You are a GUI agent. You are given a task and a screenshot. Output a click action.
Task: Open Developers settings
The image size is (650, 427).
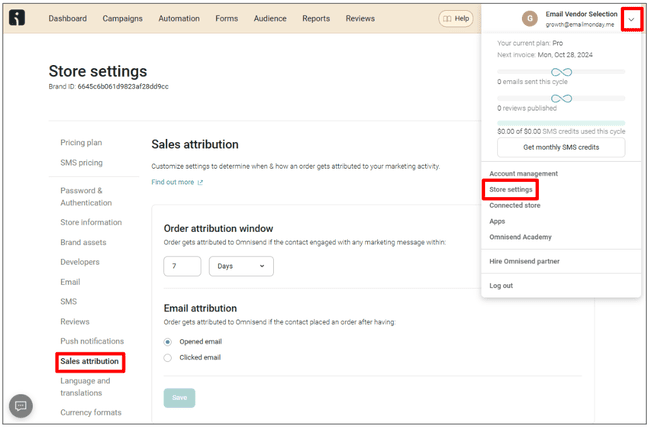point(80,262)
